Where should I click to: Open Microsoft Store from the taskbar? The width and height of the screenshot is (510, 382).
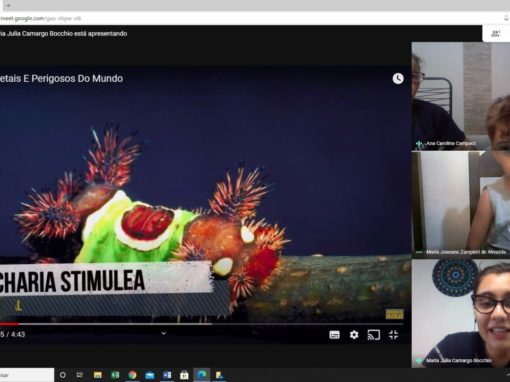(184, 375)
